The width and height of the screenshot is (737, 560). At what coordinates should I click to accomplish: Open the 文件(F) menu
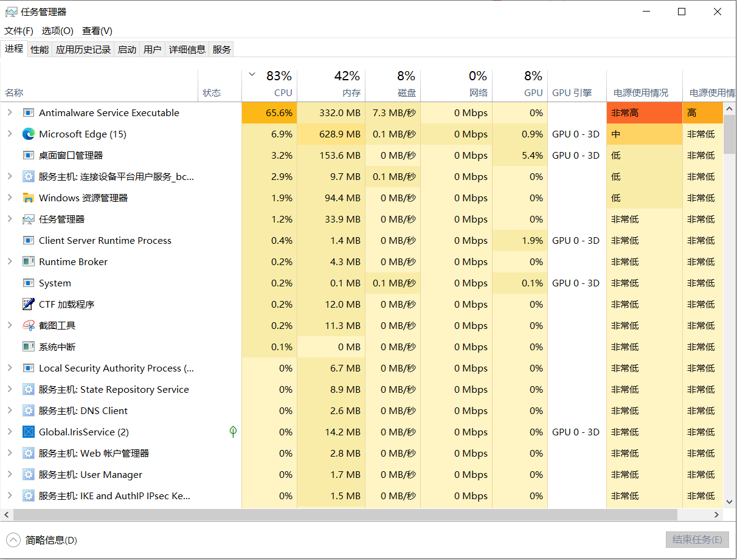(19, 30)
